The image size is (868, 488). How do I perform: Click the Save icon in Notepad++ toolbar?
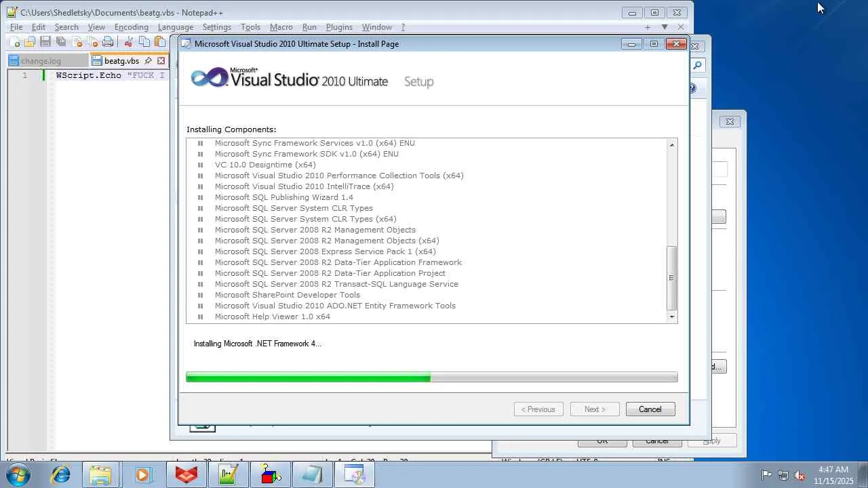pos(45,42)
